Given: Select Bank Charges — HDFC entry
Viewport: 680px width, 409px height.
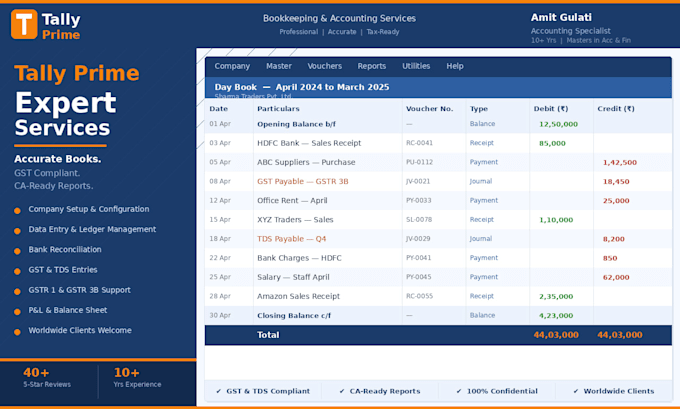Looking at the screenshot, I should [x=438, y=258].
